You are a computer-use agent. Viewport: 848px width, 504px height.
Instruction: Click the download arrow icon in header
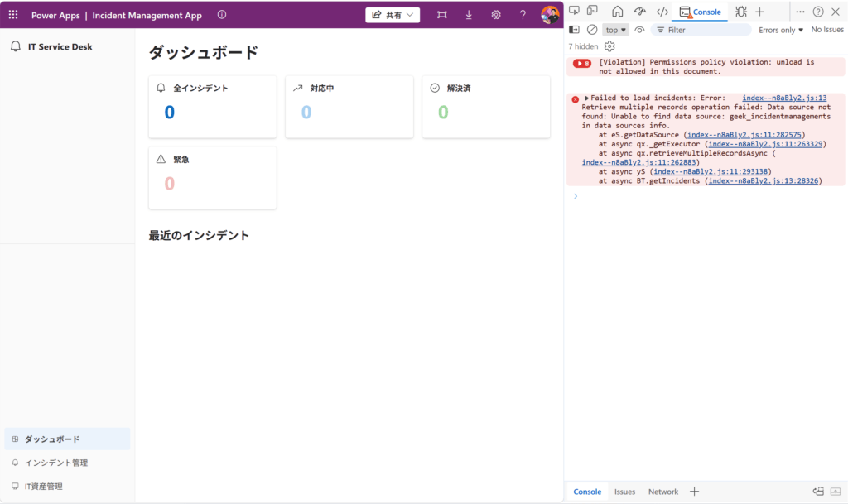[x=469, y=15]
